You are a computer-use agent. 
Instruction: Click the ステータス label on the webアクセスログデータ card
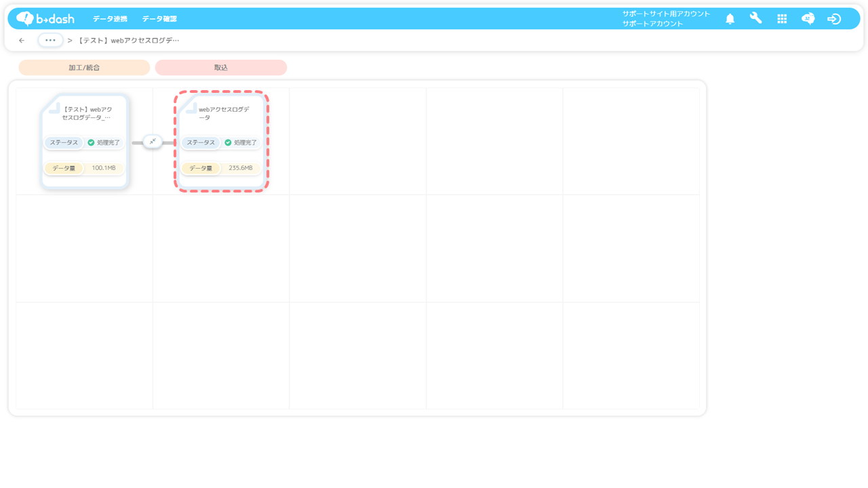(x=201, y=143)
